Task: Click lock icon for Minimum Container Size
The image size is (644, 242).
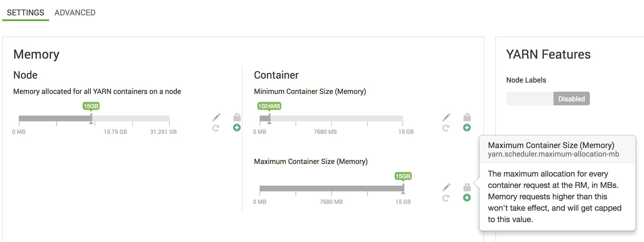Action: (467, 117)
